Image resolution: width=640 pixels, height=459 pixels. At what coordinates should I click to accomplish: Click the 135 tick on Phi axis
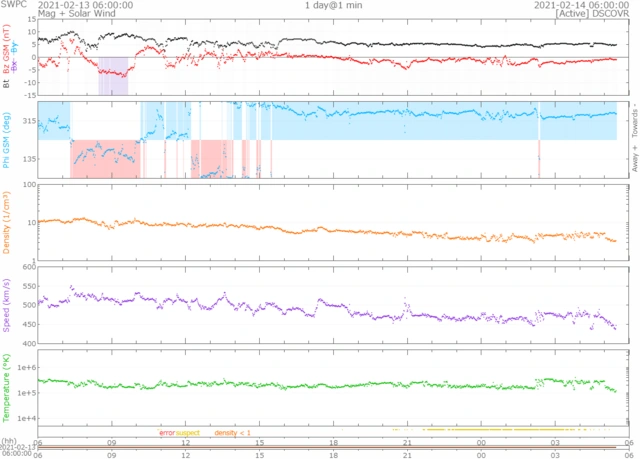[29, 159]
